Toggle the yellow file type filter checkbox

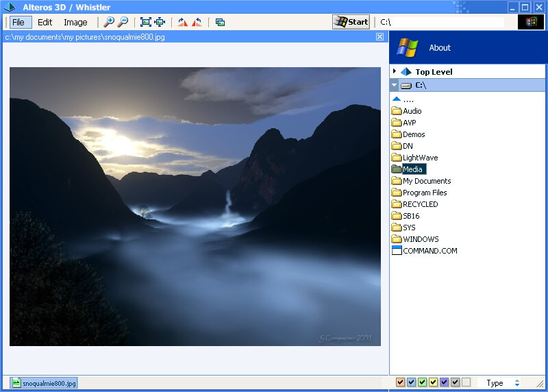433,382
